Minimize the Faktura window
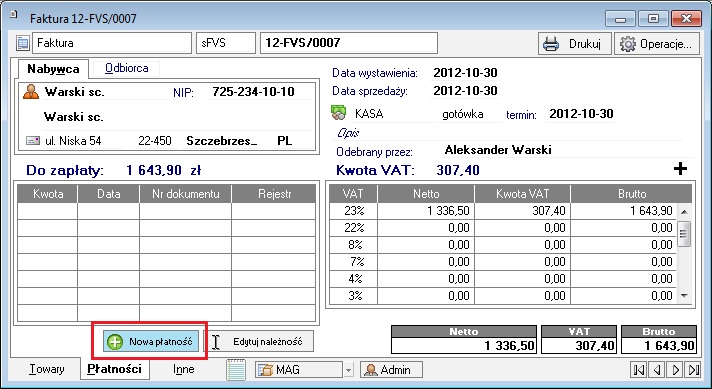712x389 pixels. click(620, 19)
